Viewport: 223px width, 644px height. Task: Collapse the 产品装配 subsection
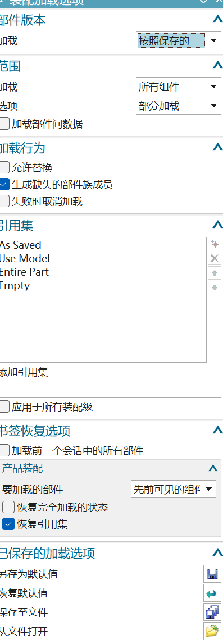[x=213, y=468]
